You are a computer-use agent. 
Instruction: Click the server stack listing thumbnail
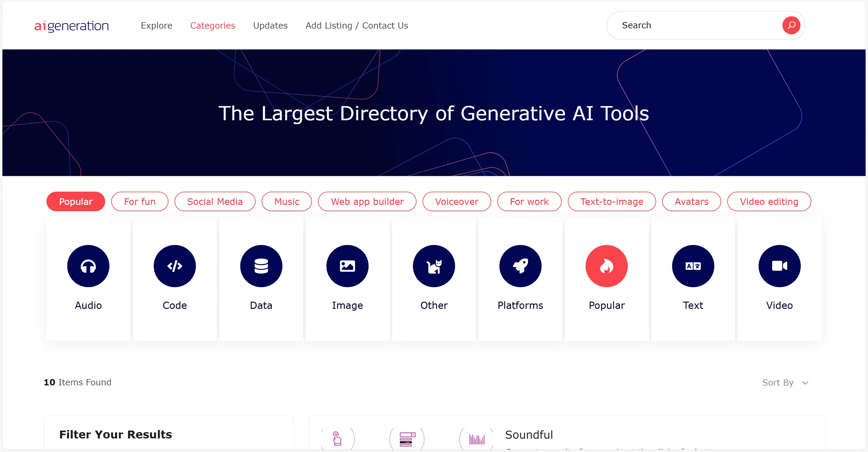407,439
